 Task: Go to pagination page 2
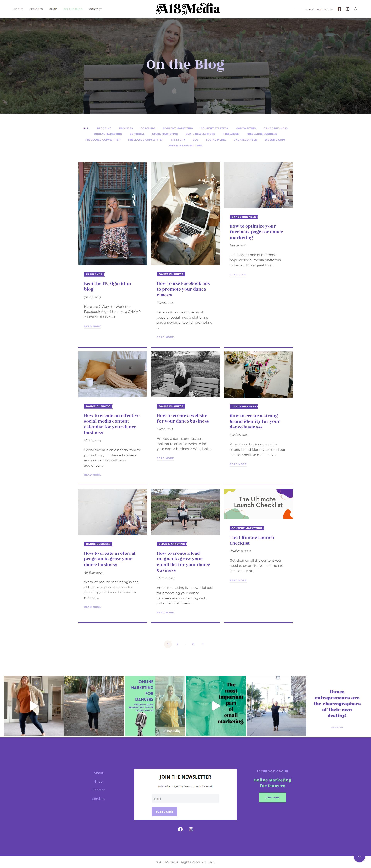point(178,644)
